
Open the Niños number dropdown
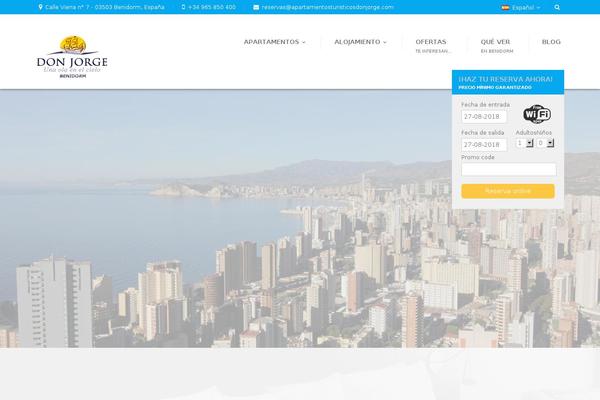click(x=545, y=143)
